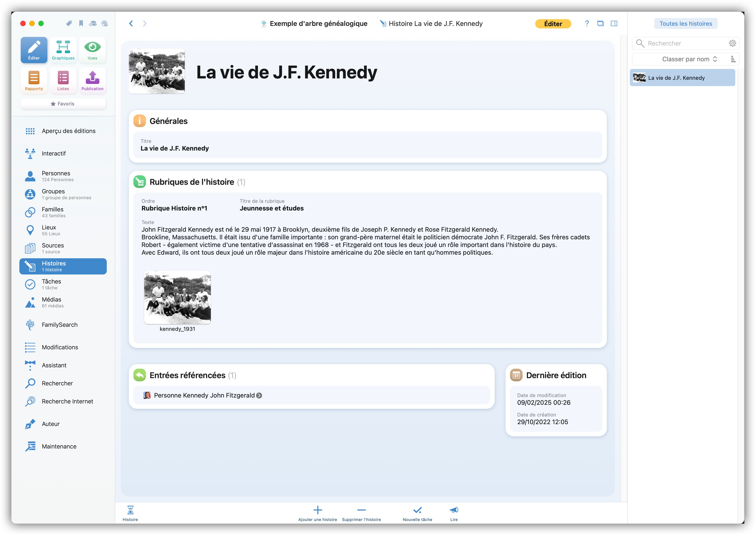This screenshot has height=535, width=756.
Task: Click the Dernière édition calendar icon
Action: (x=516, y=375)
